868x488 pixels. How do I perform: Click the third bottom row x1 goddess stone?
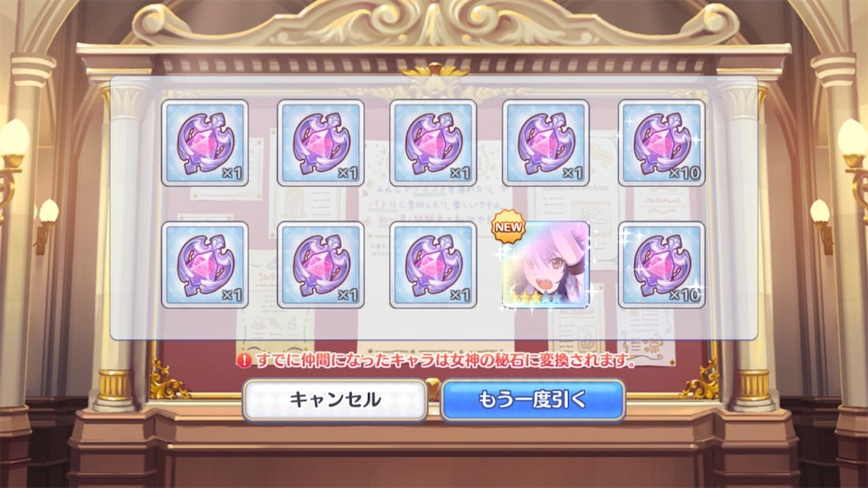tap(433, 265)
